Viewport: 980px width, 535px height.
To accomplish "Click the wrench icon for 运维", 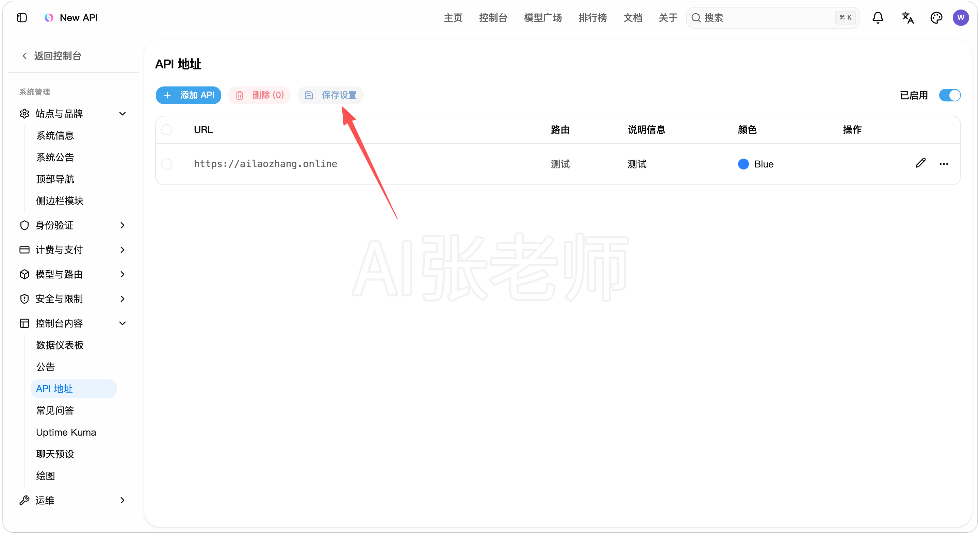I will point(24,500).
